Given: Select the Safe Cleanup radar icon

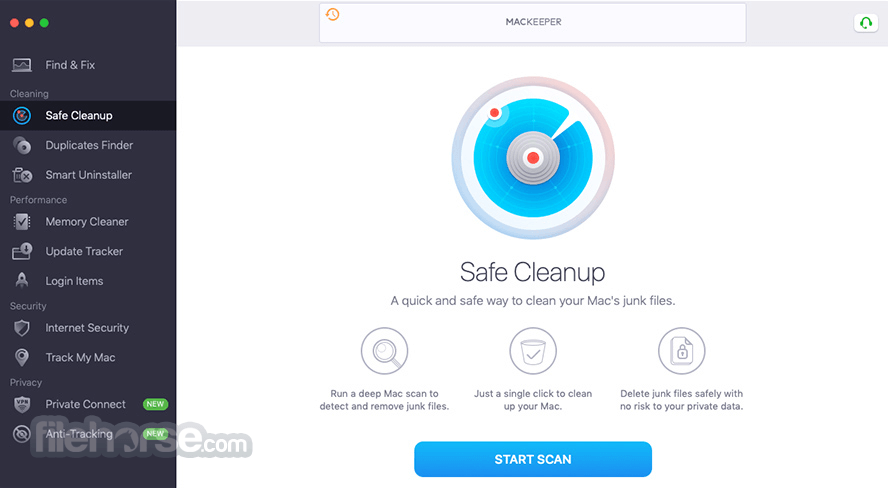Looking at the screenshot, I should (x=22, y=115).
